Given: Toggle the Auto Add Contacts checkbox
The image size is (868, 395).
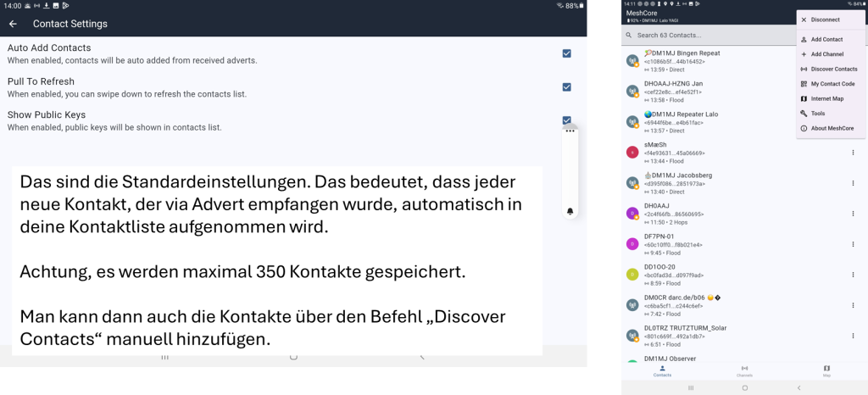Looking at the screenshot, I should pyautogui.click(x=566, y=53).
